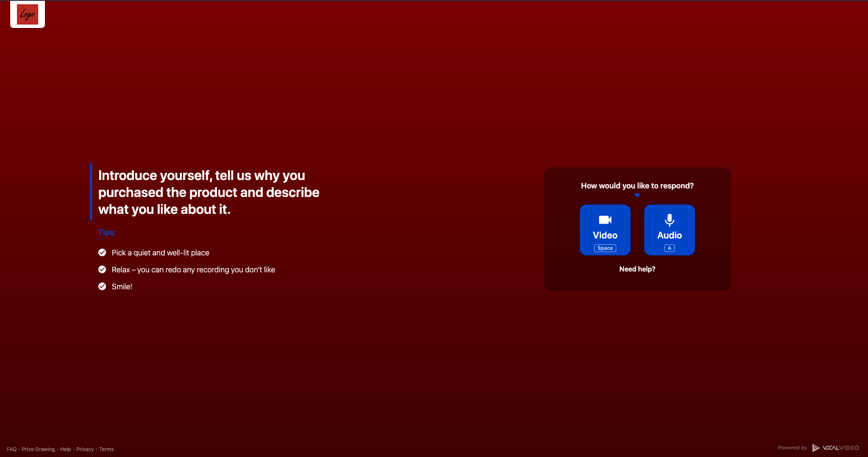Choose the Audio label to respond

(669, 235)
